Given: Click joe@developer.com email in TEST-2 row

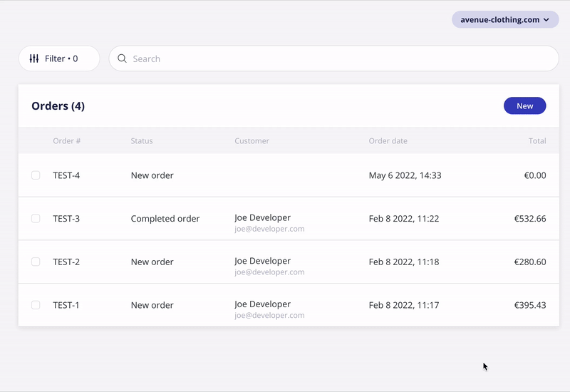Looking at the screenshot, I should click(269, 272).
